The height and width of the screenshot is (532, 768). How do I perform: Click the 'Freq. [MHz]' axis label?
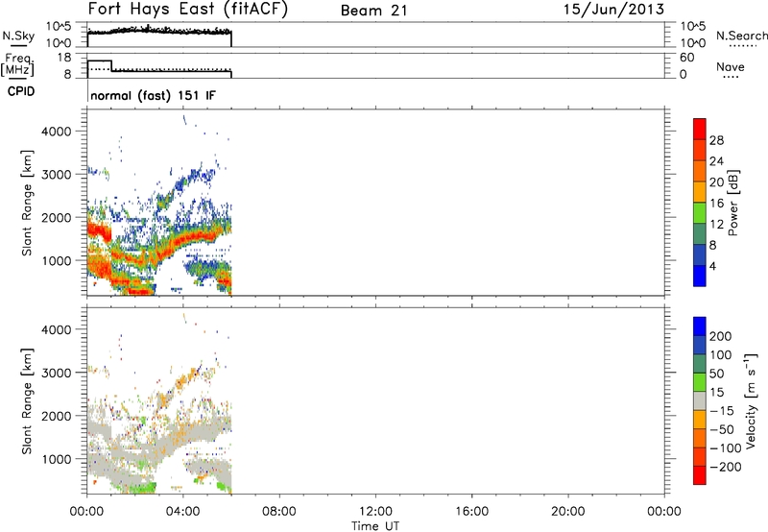pos(17,64)
